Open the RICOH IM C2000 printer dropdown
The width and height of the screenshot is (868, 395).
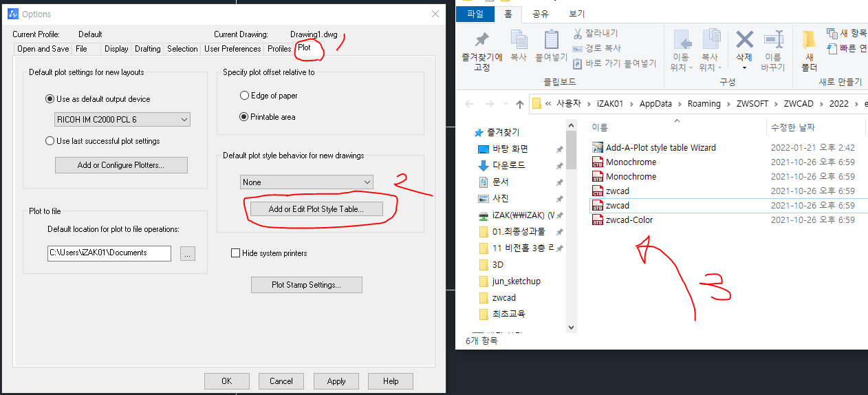click(x=122, y=120)
